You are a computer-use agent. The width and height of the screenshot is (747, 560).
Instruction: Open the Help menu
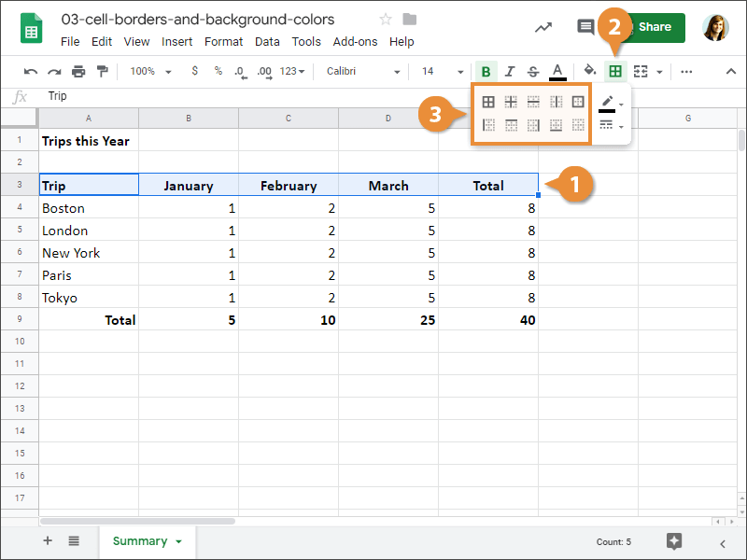402,42
